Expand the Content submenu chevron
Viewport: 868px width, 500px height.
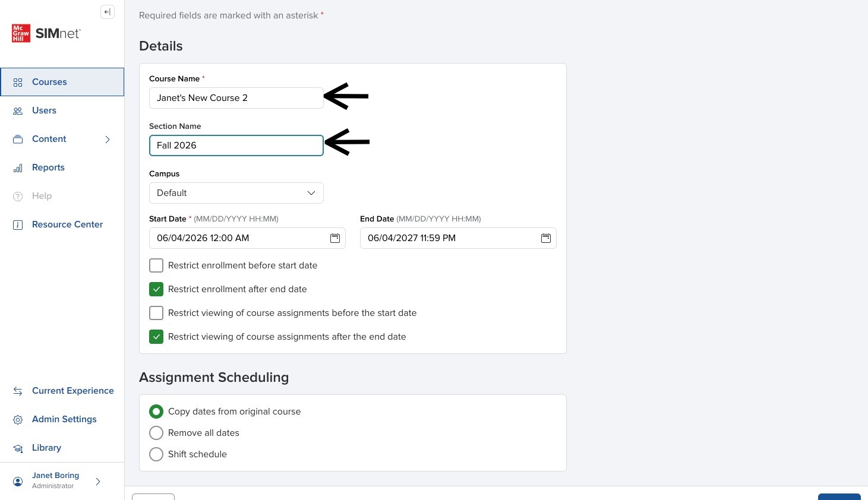(x=108, y=140)
